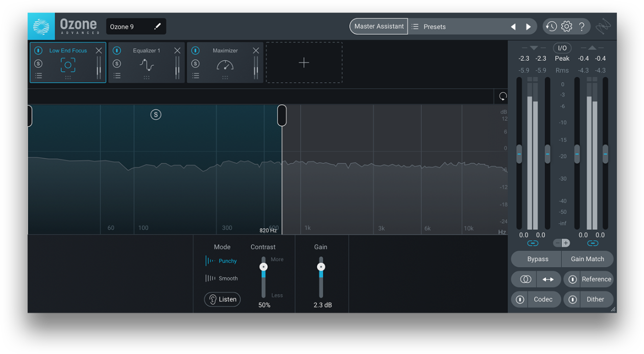Screen dimensions: 644x354
Task: Solo the Equalizer 1 module
Action: click(x=117, y=64)
